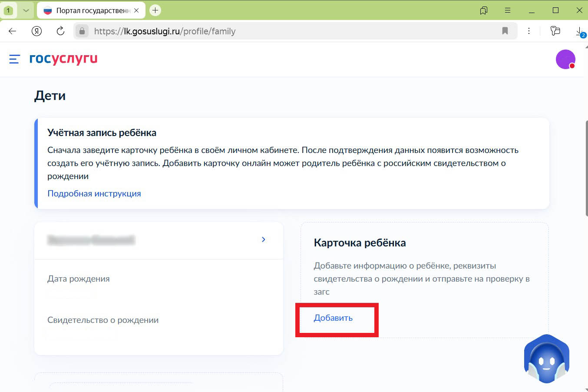Open the Подробная инструкция link
Screen dimensions: 588x392
(x=94, y=193)
